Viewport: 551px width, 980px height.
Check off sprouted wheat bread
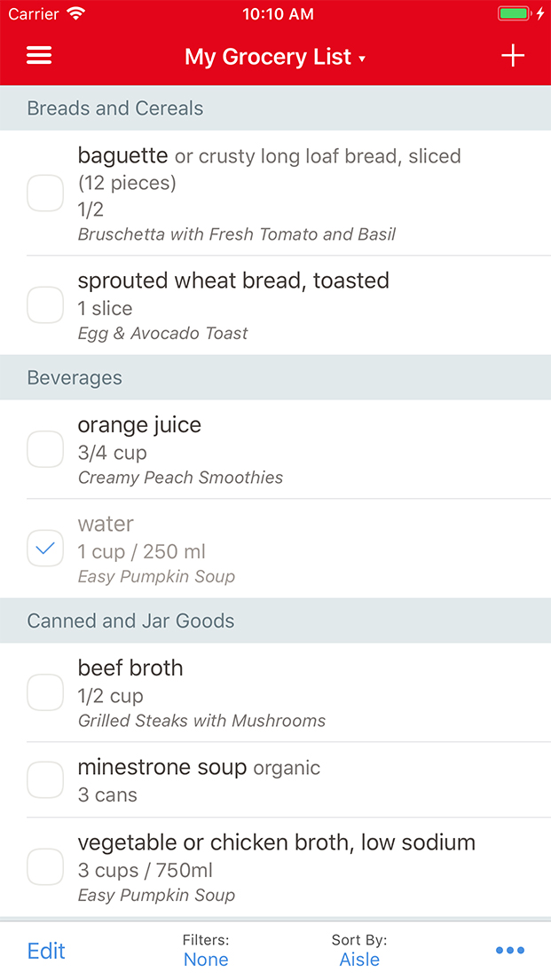click(45, 305)
